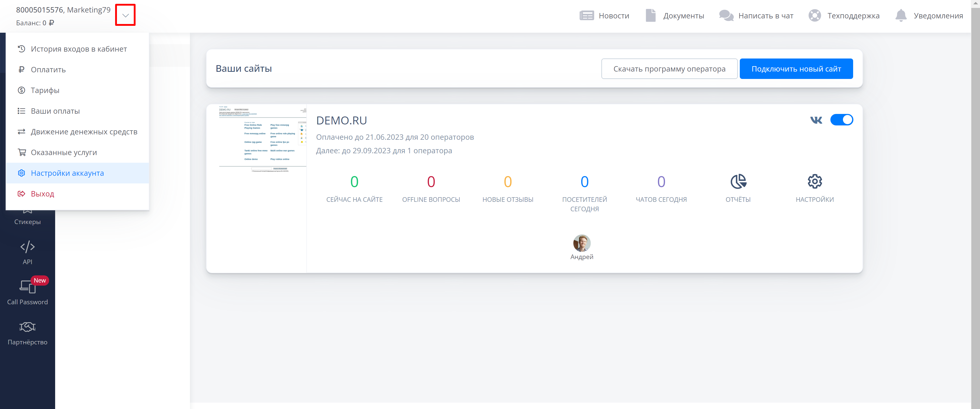Click Написать в чат icon
Image resolution: width=980 pixels, height=409 pixels.
coord(726,16)
